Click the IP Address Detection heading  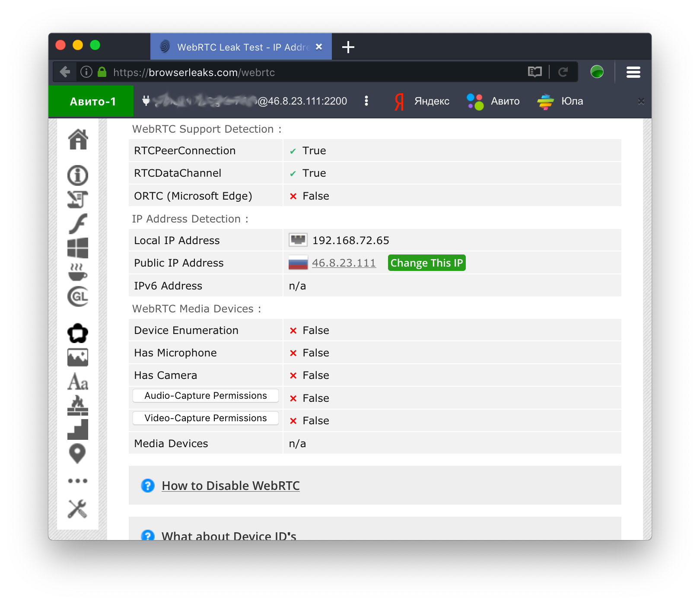[190, 219]
